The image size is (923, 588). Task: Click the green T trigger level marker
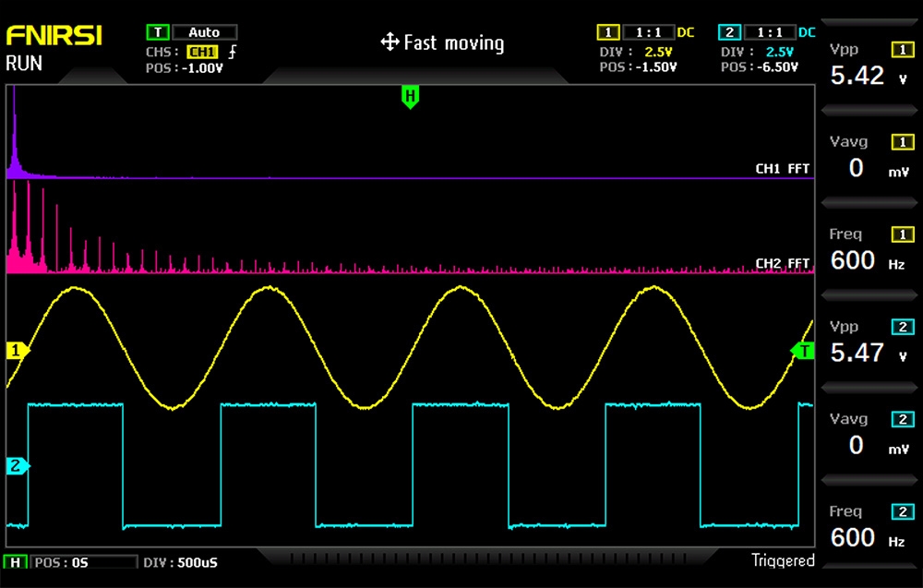[x=804, y=351]
